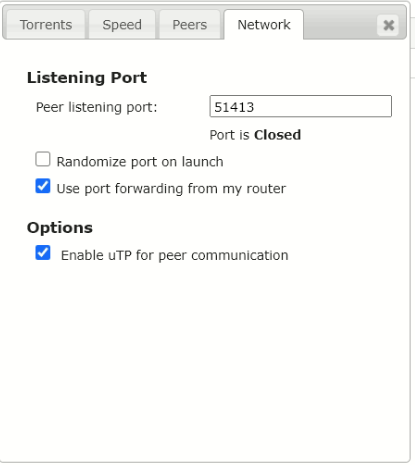This screenshot has width=415, height=465.
Task: Click the 'Enable uTP for peer communication' label
Action: pyautogui.click(x=175, y=255)
